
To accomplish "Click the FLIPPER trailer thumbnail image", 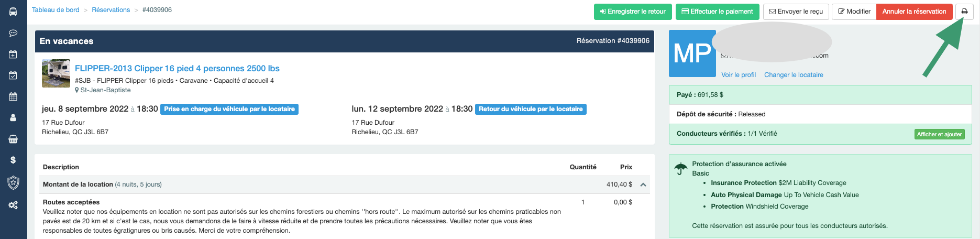I will point(56,73).
